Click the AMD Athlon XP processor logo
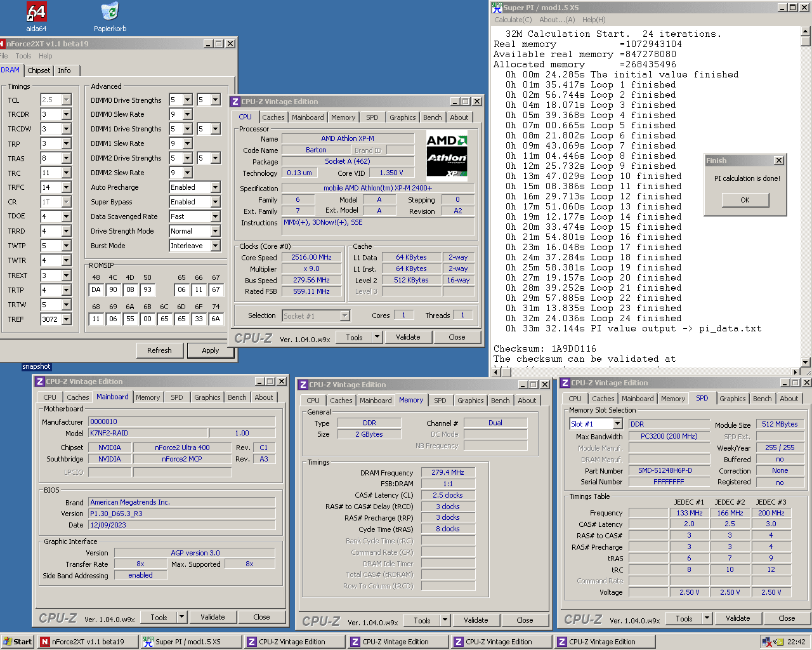The height and width of the screenshot is (650, 812). click(x=447, y=156)
